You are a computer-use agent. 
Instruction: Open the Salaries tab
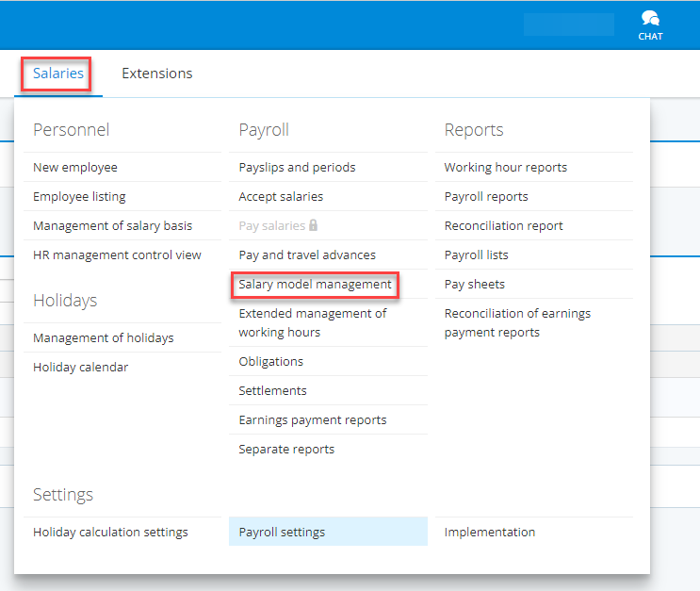pos(58,74)
